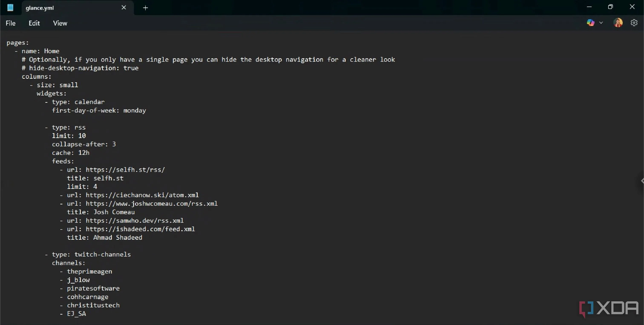Viewport: 644px width, 325px height.
Task: Click the 'channels:' line
Action: (x=69, y=263)
